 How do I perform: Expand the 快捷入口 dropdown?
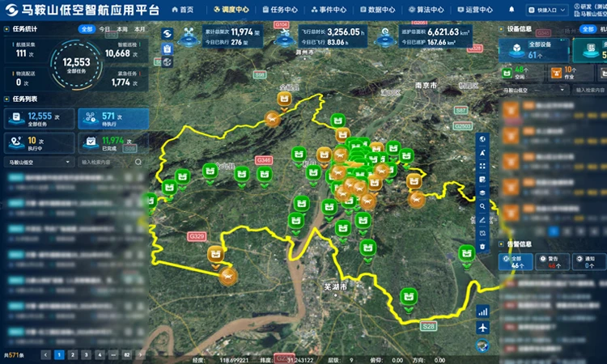tap(547, 10)
